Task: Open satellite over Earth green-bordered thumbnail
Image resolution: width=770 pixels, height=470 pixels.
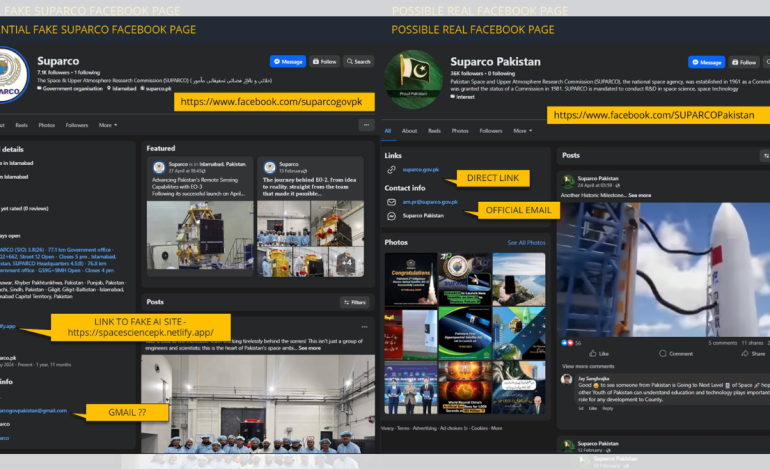Action: tap(465, 333)
